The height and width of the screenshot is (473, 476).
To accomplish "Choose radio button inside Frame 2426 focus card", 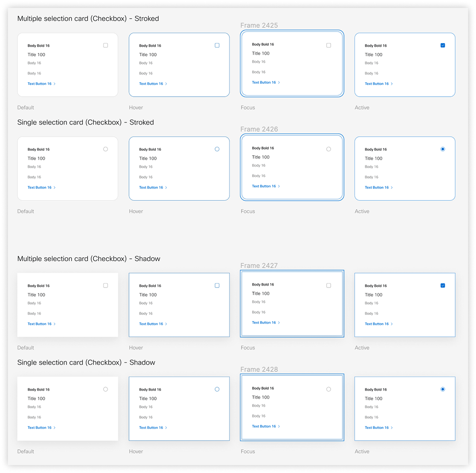I will 329,149.
